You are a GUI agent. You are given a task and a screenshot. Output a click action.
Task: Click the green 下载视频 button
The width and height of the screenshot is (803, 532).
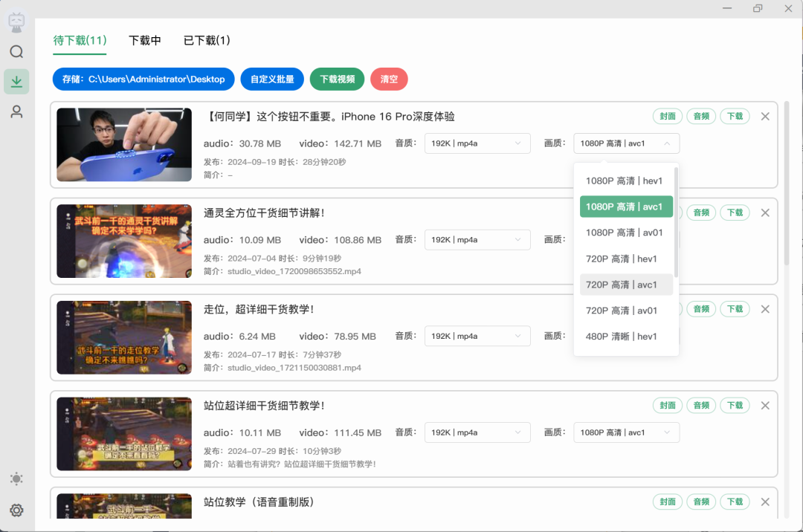[x=337, y=80]
